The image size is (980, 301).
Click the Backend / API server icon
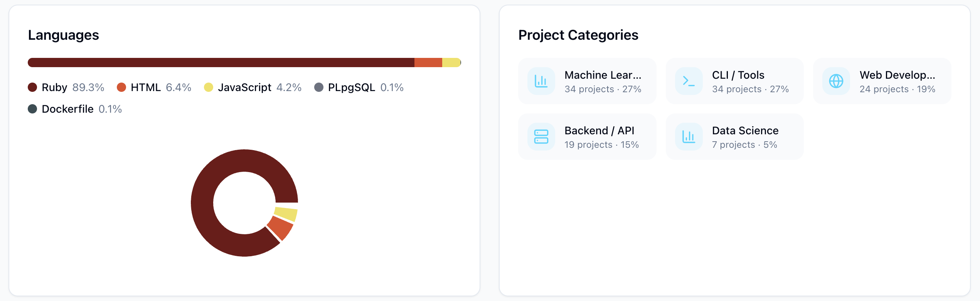tap(541, 137)
